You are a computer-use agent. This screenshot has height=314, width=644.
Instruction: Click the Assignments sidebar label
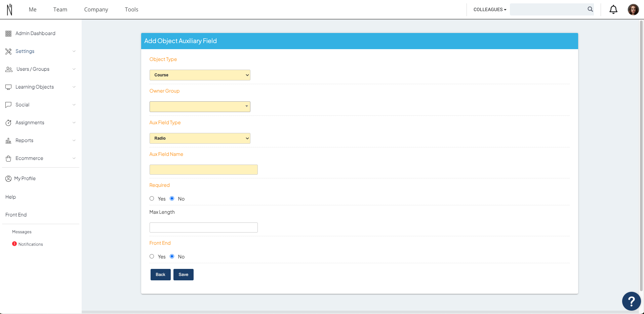[30, 123]
